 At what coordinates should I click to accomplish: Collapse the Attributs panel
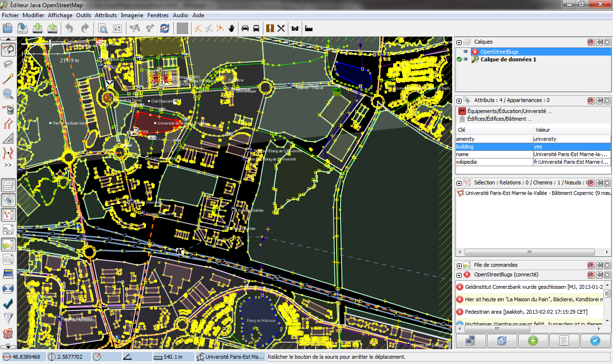point(459,101)
